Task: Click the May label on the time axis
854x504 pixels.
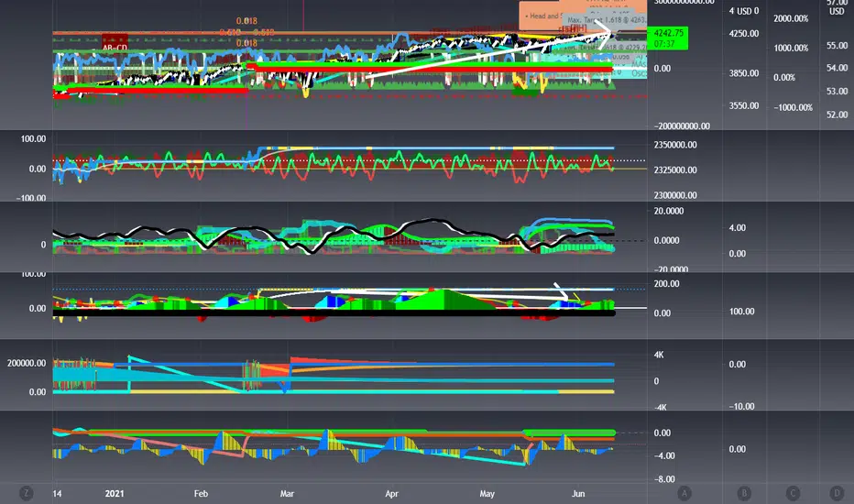Action: pyautogui.click(x=487, y=494)
